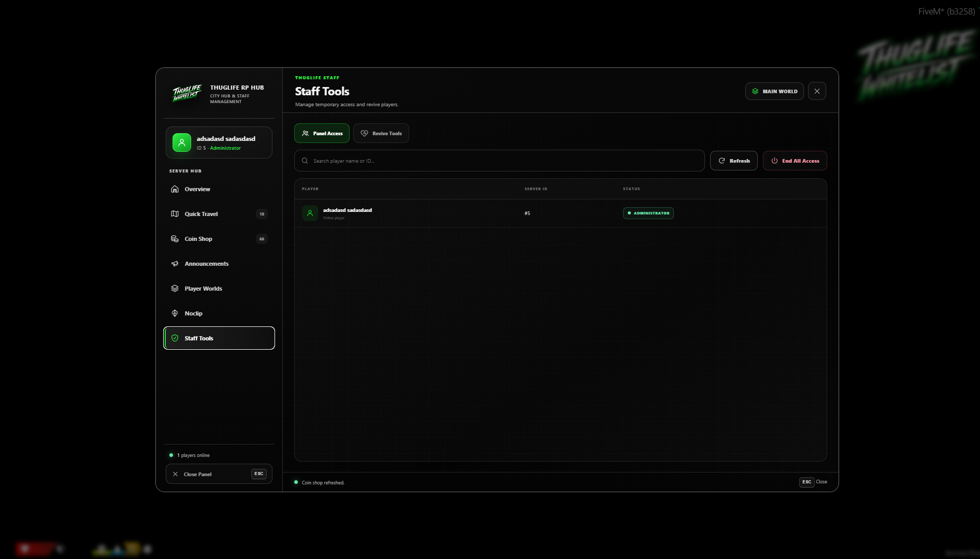Click the Administrator status badge

coord(648,213)
